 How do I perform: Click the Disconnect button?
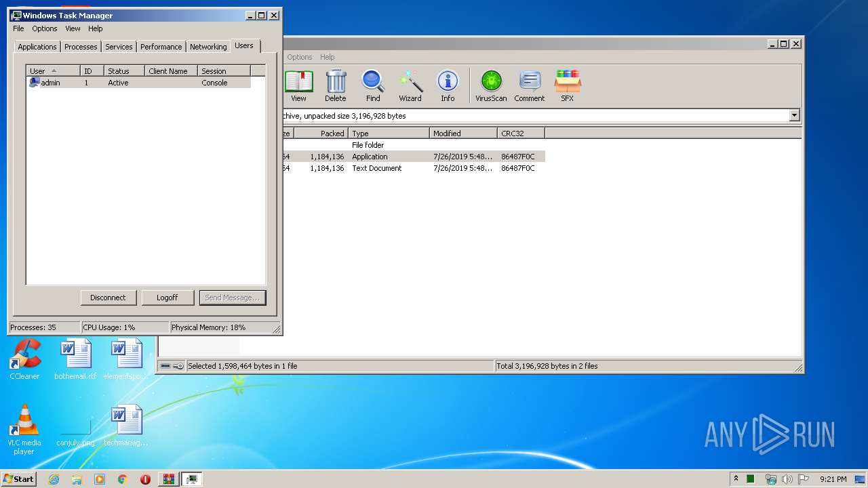coord(108,298)
